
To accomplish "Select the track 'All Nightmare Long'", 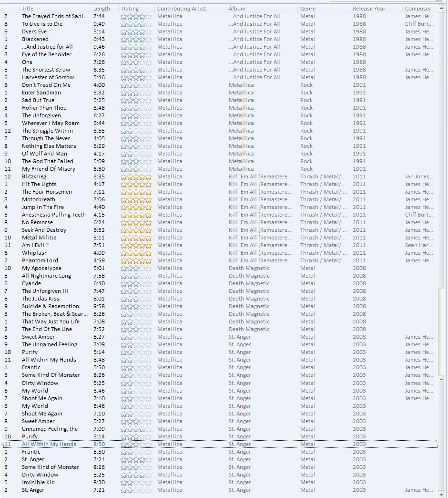I will [x=46, y=276].
